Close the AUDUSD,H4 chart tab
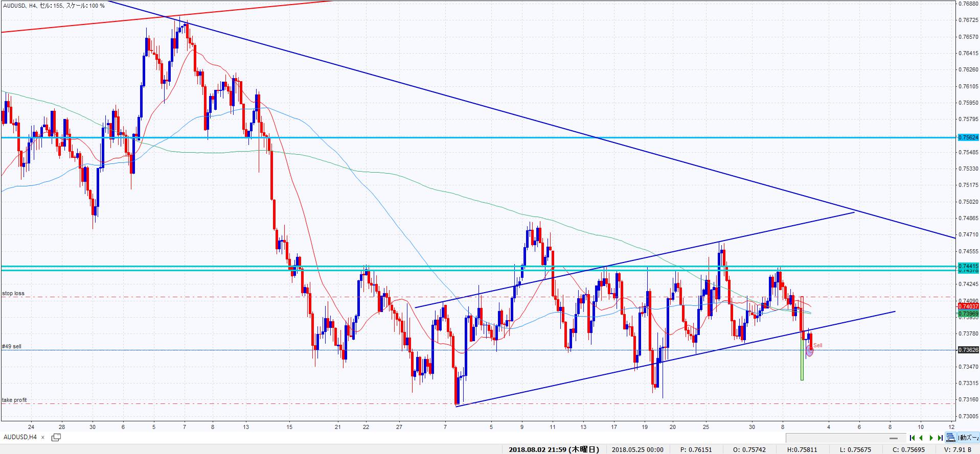The width and height of the screenshot is (980, 454). click(43, 437)
